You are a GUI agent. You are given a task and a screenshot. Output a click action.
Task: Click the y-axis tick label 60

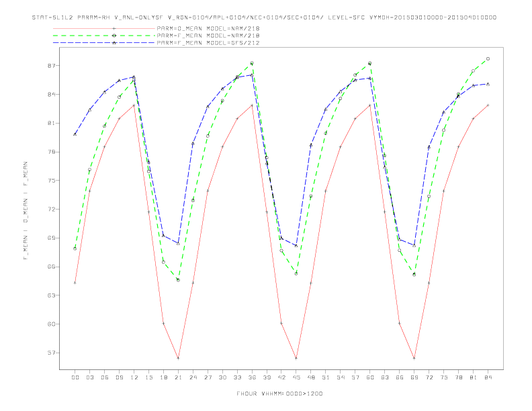[51, 324]
